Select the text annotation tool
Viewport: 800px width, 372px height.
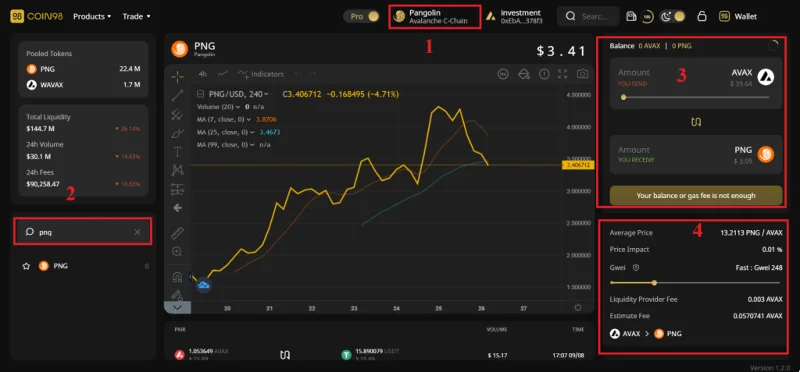tap(178, 152)
